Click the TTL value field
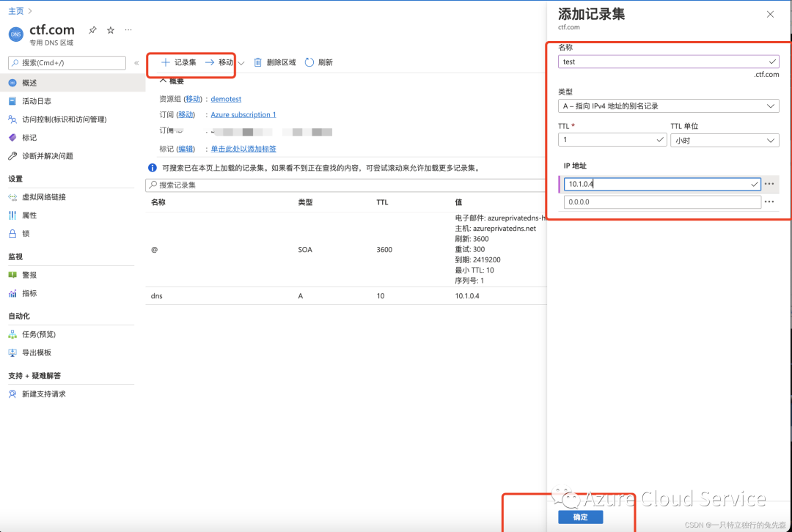This screenshot has height=532, width=792. tap(612, 140)
